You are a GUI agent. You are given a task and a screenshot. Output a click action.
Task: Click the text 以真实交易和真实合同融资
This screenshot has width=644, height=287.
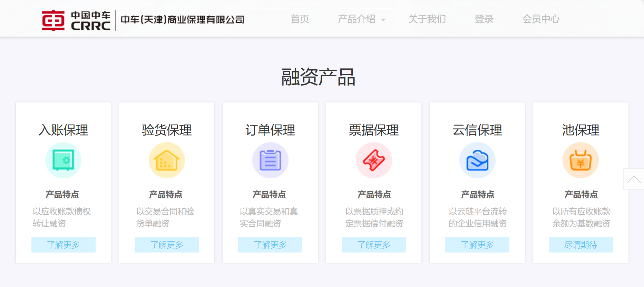(x=269, y=217)
